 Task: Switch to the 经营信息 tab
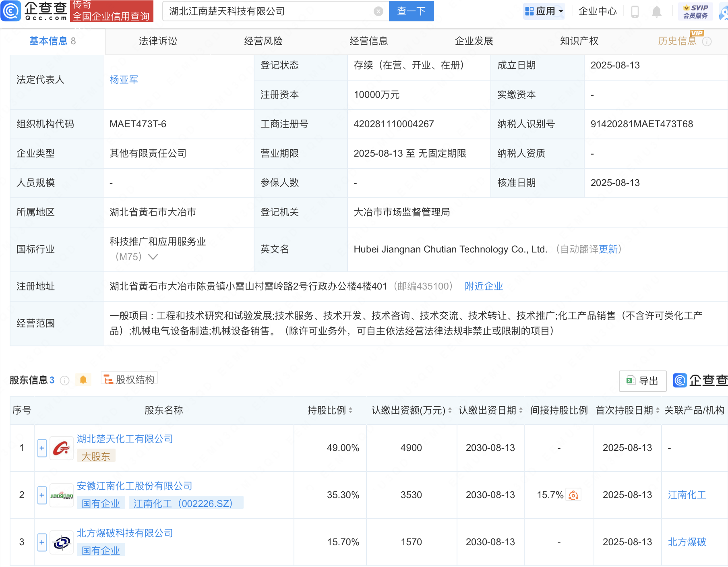click(x=369, y=41)
